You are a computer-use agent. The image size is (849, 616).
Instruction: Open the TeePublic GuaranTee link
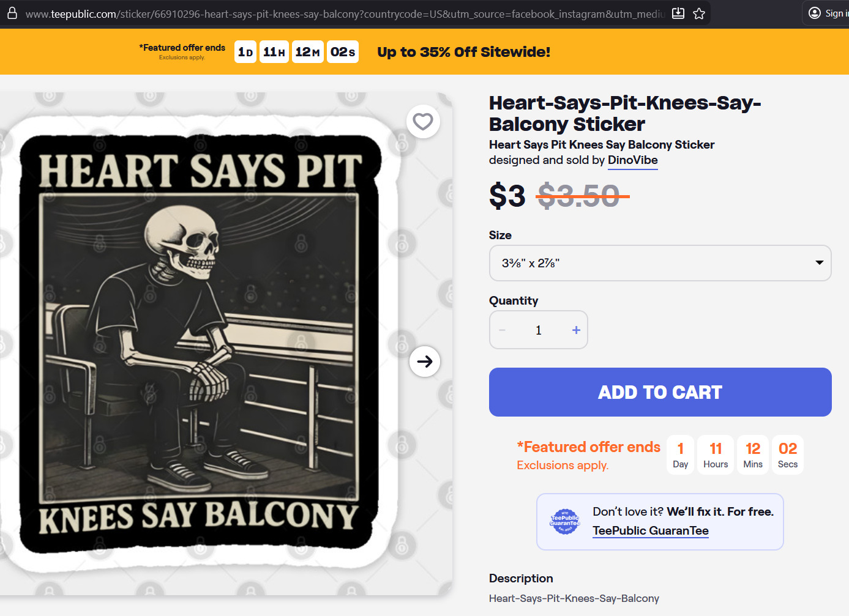(650, 531)
